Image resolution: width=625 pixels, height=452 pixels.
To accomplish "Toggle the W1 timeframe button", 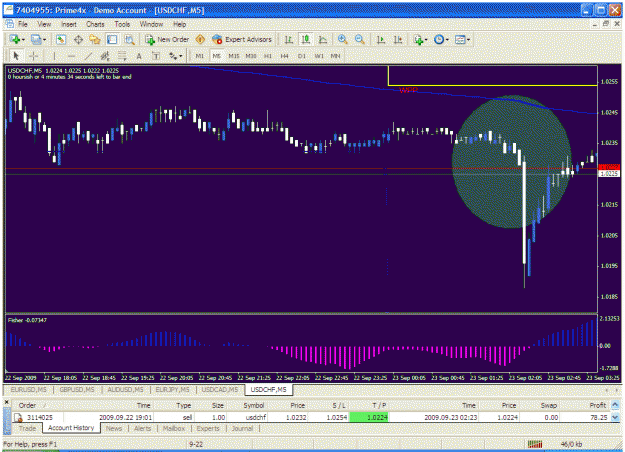I will [319, 56].
